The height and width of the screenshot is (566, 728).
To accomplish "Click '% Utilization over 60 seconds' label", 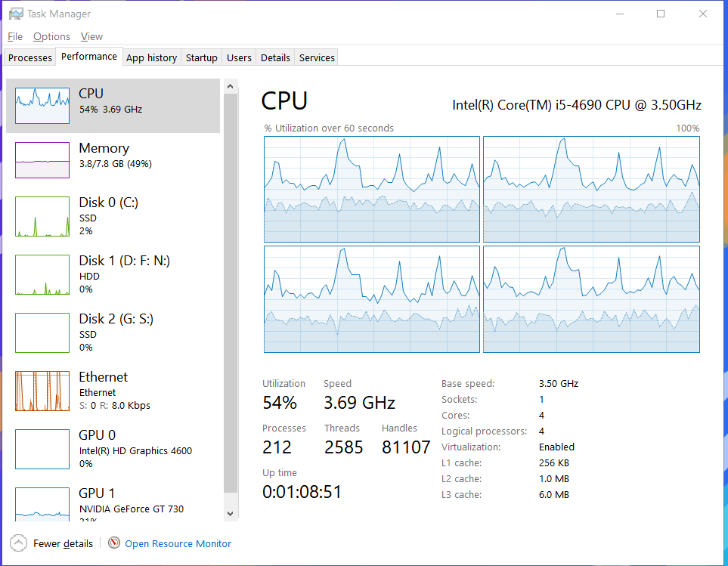I will 329,128.
